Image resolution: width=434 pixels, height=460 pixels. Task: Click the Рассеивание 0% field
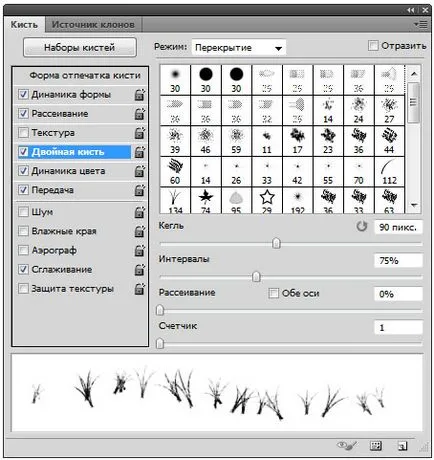(398, 294)
